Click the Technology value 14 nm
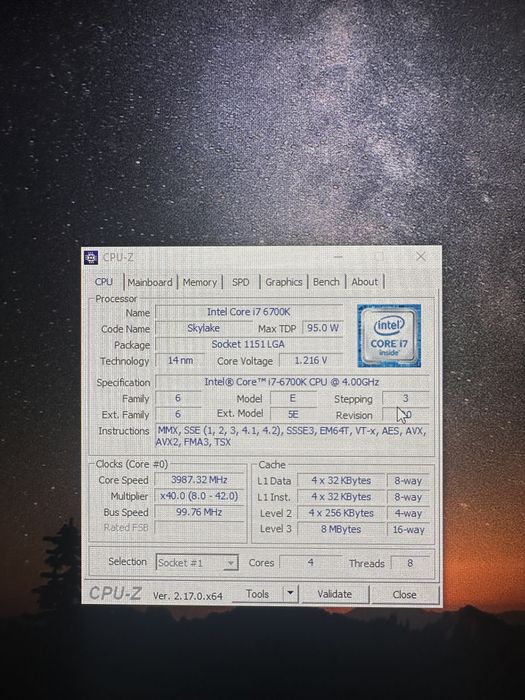 point(180,360)
